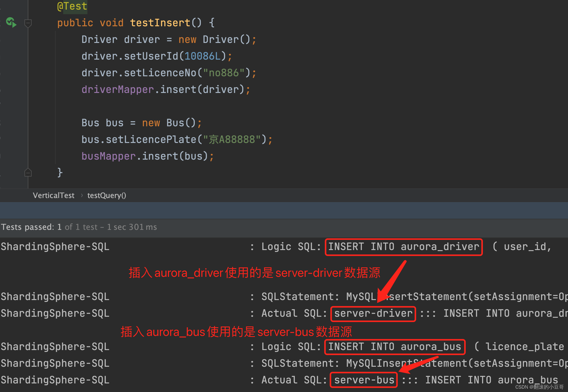Click 'licence_plate' in the aurora_bus Logic SQL

coord(525,347)
